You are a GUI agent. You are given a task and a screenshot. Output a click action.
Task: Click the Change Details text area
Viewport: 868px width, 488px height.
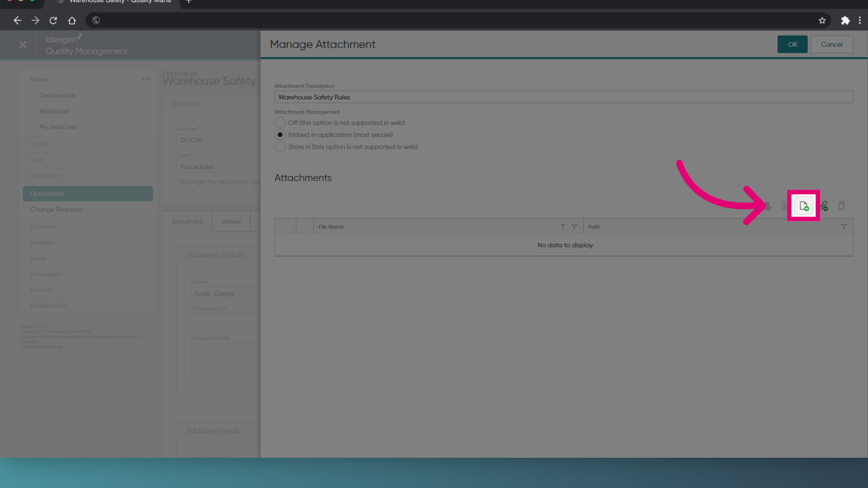point(226,362)
